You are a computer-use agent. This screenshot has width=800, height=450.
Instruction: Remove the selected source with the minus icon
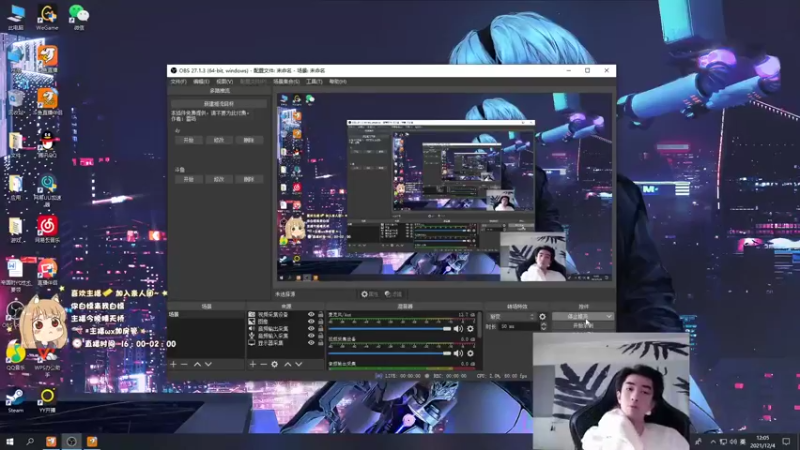click(x=263, y=364)
